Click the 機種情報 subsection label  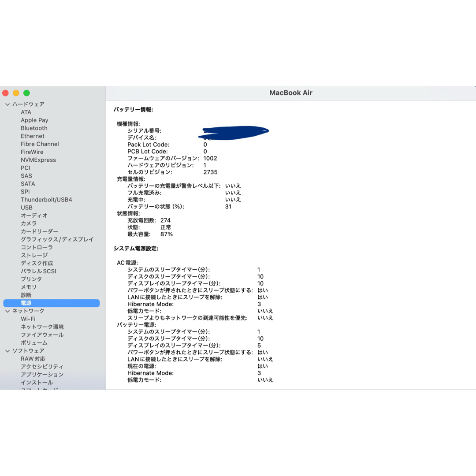(128, 124)
